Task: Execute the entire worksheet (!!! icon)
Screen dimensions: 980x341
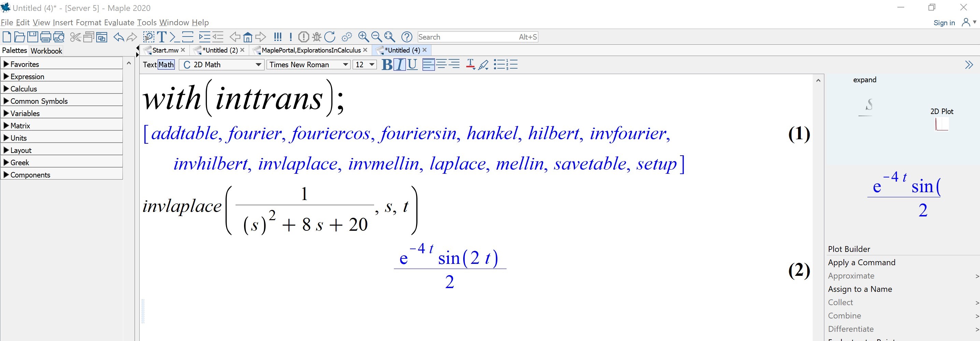Action: (278, 37)
